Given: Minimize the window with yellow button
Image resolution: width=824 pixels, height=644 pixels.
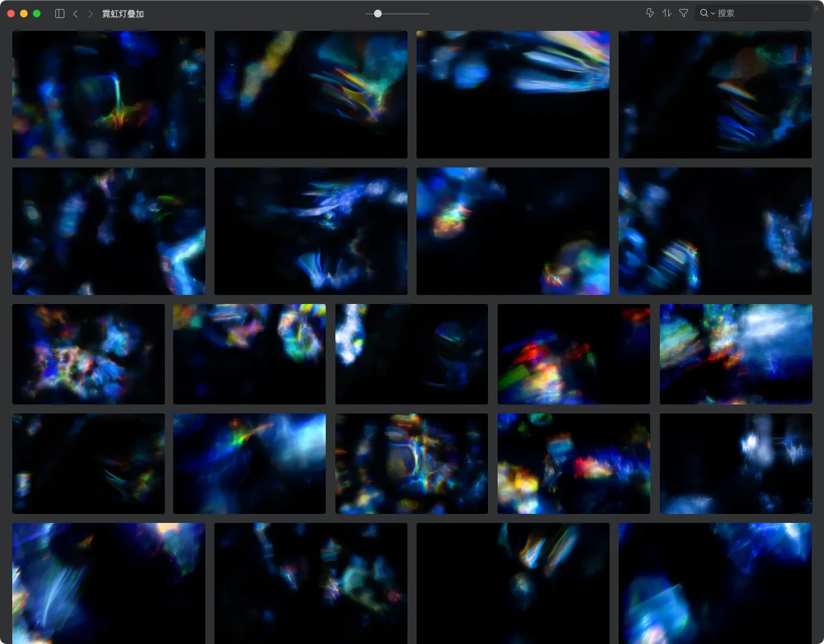Looking at the screenshot, I should point(24,14).
